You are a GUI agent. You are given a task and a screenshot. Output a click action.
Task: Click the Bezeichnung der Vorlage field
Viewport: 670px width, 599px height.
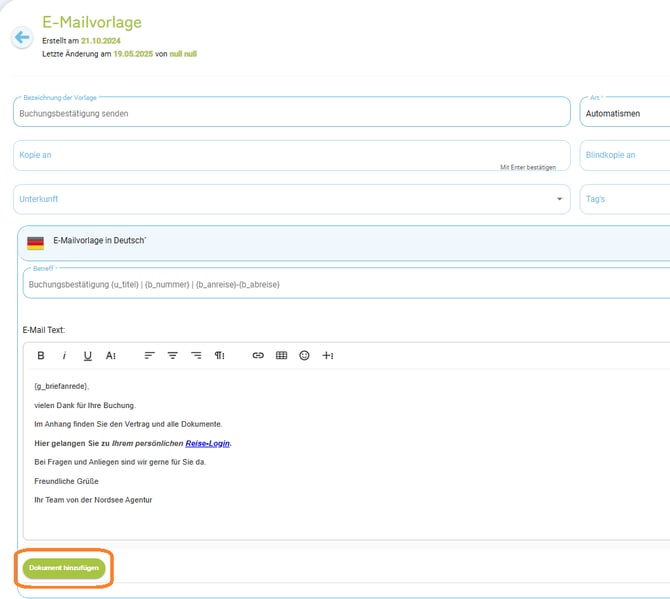coord(290,113)
